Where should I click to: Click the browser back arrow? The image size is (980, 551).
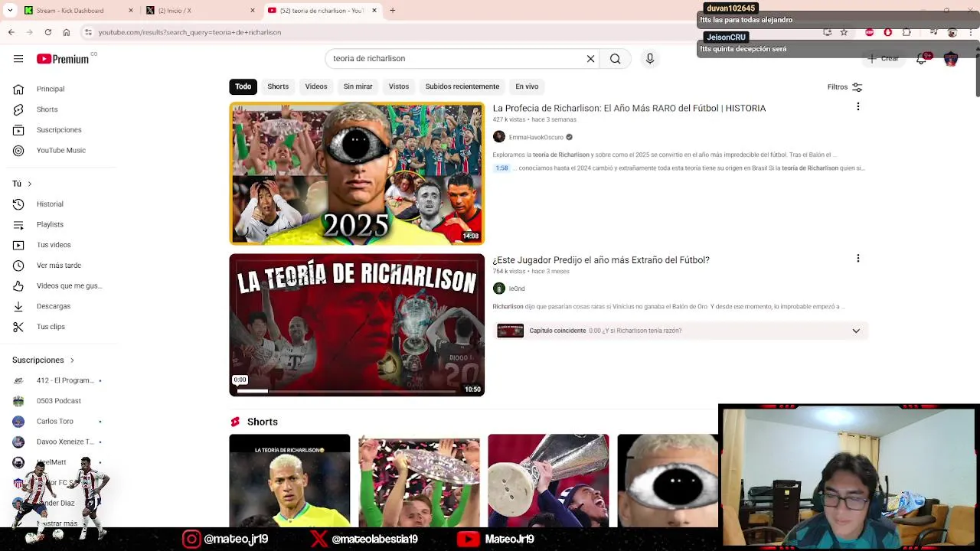(11, 32)
